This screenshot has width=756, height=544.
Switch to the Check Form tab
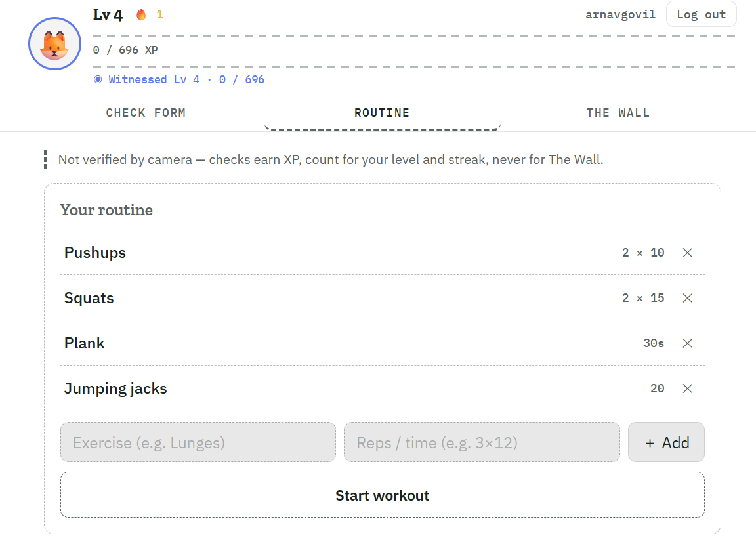146,113
